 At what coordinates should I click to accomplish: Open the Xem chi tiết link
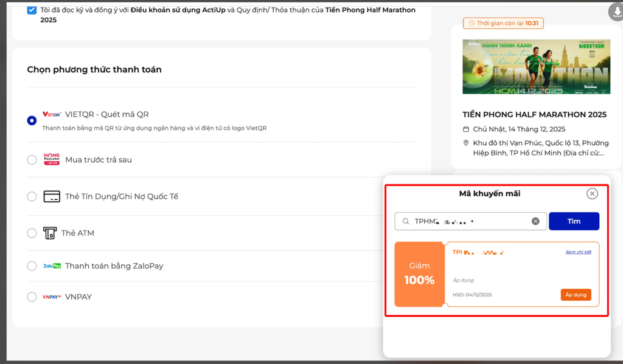point(578,252)
